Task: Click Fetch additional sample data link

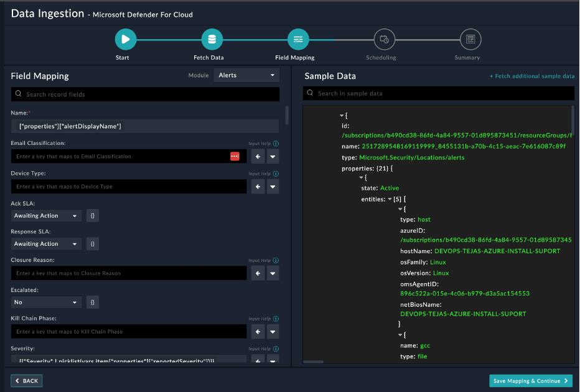Action: coord(532,77)
